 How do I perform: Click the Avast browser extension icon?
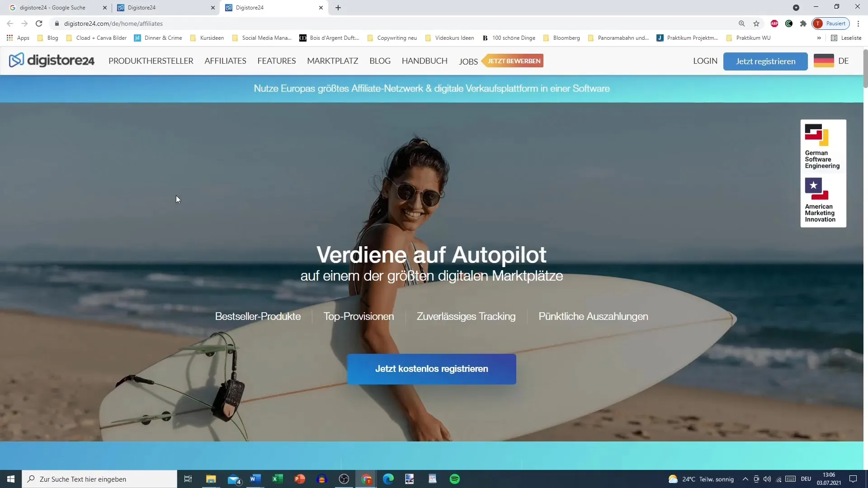point(789,24)
